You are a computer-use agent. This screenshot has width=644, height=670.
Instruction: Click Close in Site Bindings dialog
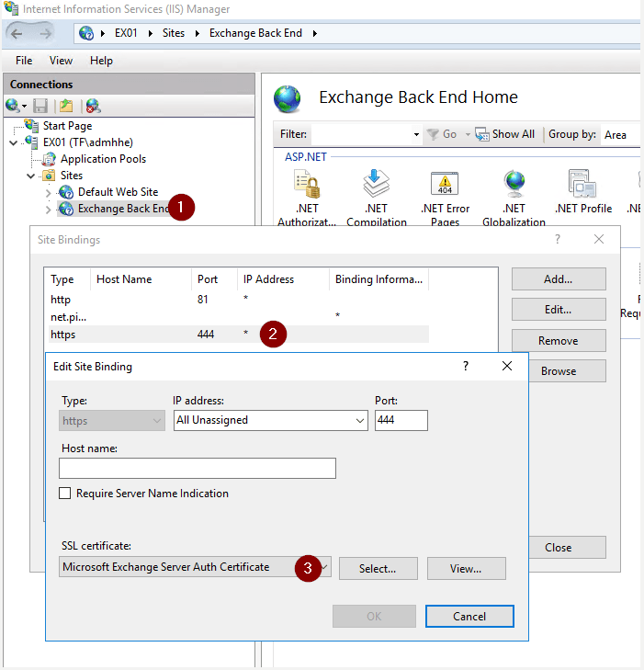point(567,548)
